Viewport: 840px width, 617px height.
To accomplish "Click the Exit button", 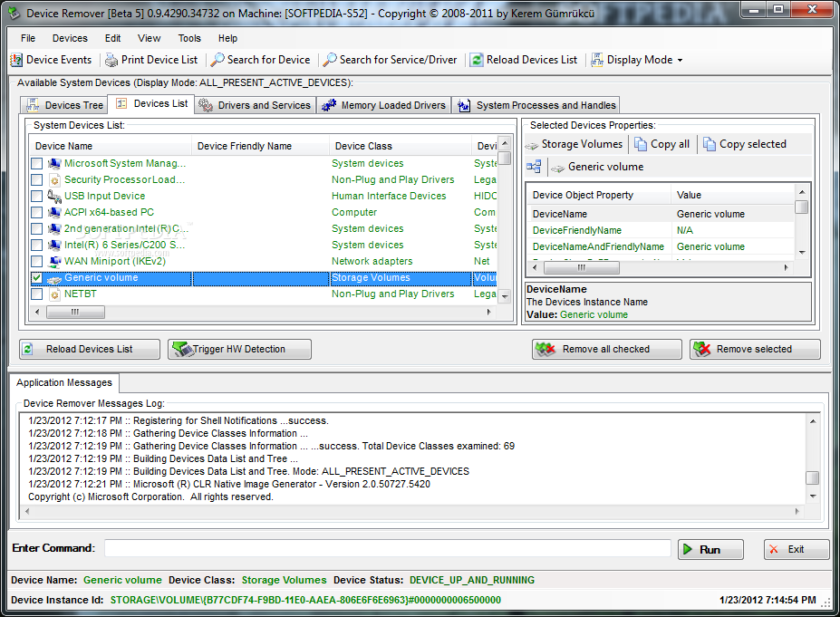I will point(797,550).
